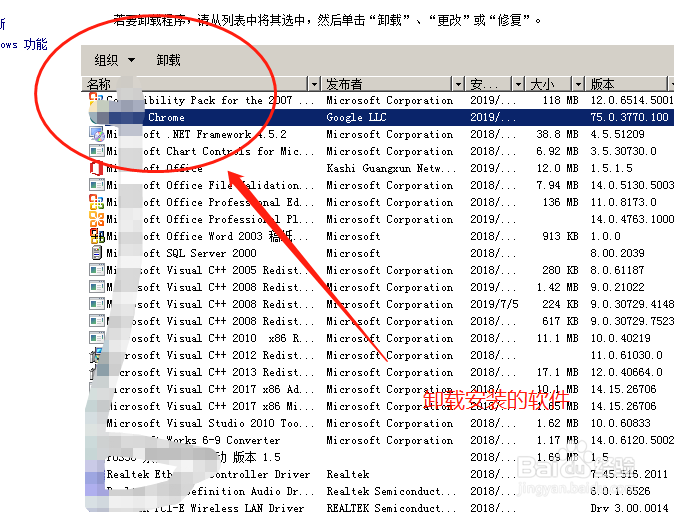Click install date 2019/7/5 cell
Image resolution: width=674 pixels, height=512 pixels.
coord(494,304)
